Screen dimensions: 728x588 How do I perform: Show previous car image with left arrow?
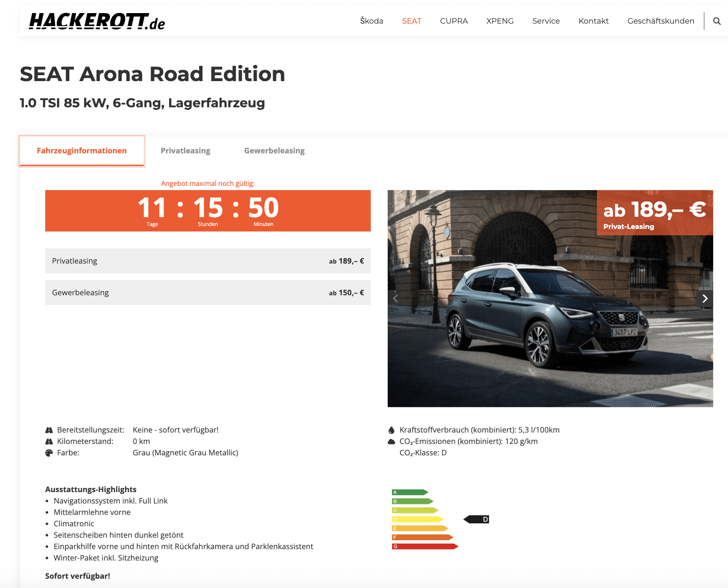tap(396, 299)
